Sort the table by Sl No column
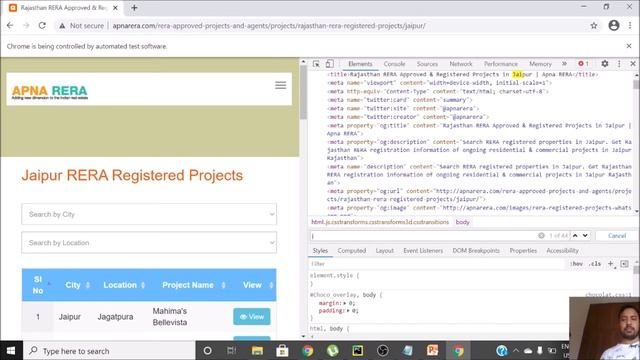Screen dimensions: 640x360 click(x=38, y=285)
